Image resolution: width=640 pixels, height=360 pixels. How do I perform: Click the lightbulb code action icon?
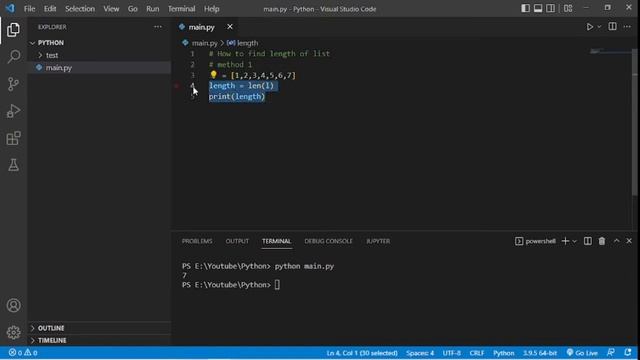(x=213, y=75)
